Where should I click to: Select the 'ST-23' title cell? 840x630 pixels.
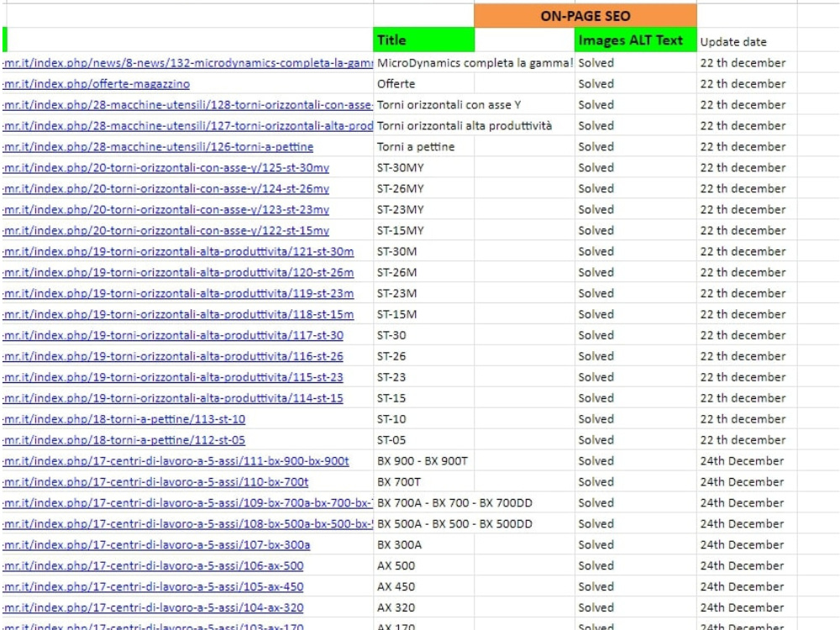click(423, 377)
